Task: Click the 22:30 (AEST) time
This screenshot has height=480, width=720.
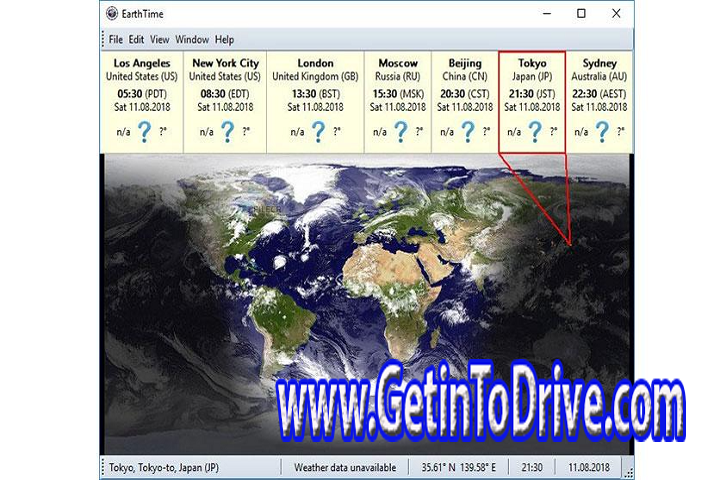Action: coord(599,94)
